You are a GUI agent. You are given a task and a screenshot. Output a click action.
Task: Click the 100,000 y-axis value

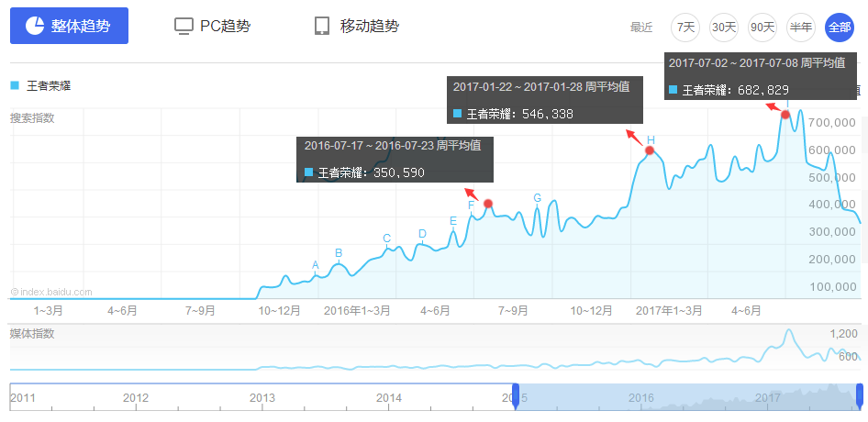(x=832, y=286)
